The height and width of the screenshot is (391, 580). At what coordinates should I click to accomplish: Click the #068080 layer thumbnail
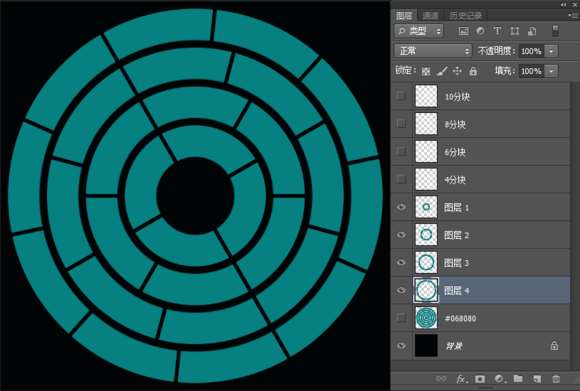[426, 318]
